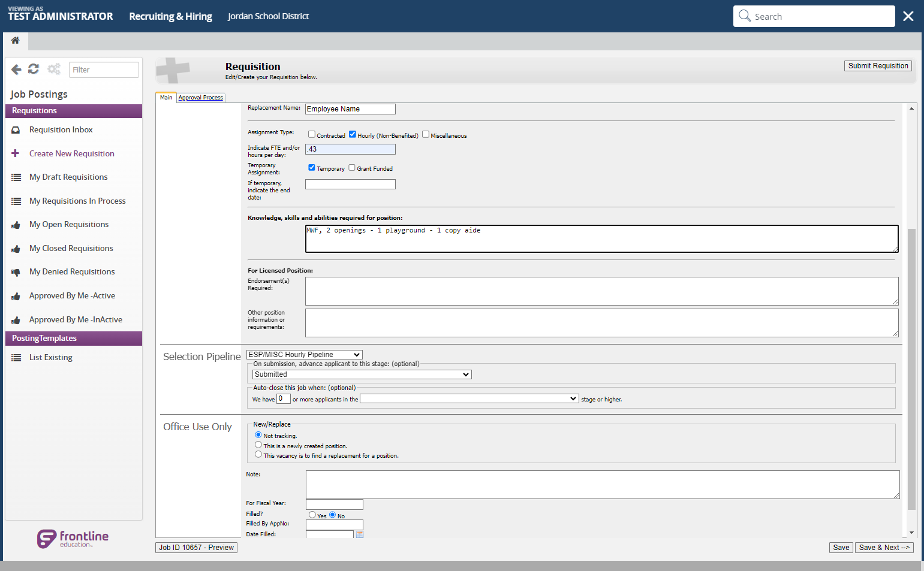The width and height of the screenshot is (924, 571).
Task: Select the Main tab
Action: point(166,98)
